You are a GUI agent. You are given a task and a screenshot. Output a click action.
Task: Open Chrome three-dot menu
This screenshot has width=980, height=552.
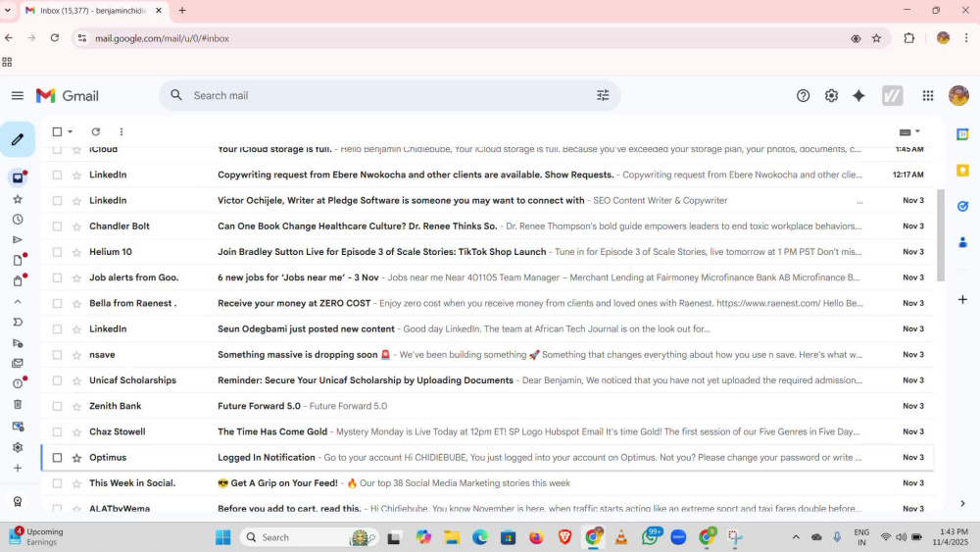(x=966, y=38)
